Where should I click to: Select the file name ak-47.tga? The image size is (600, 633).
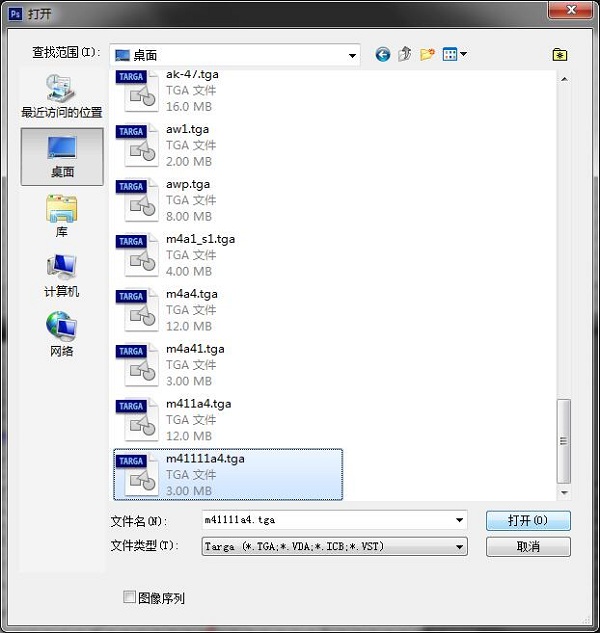[192, 74]
